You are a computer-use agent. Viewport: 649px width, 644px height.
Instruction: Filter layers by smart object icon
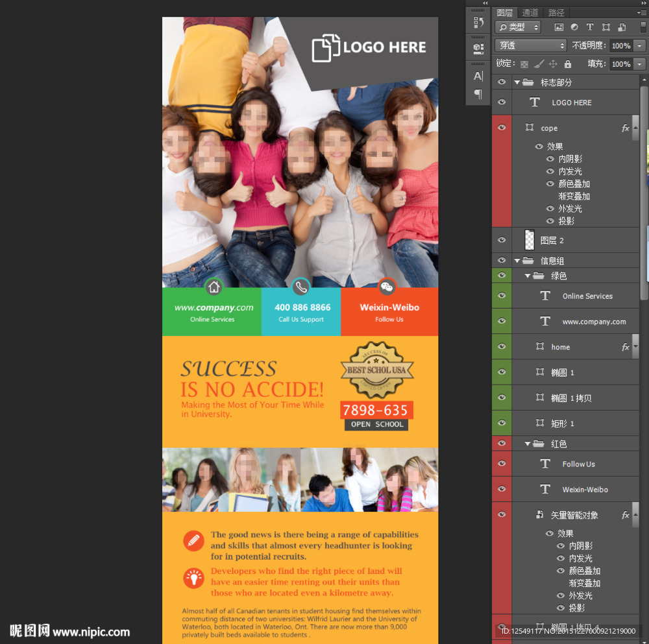pyautogui.click(x=622, y=27)
